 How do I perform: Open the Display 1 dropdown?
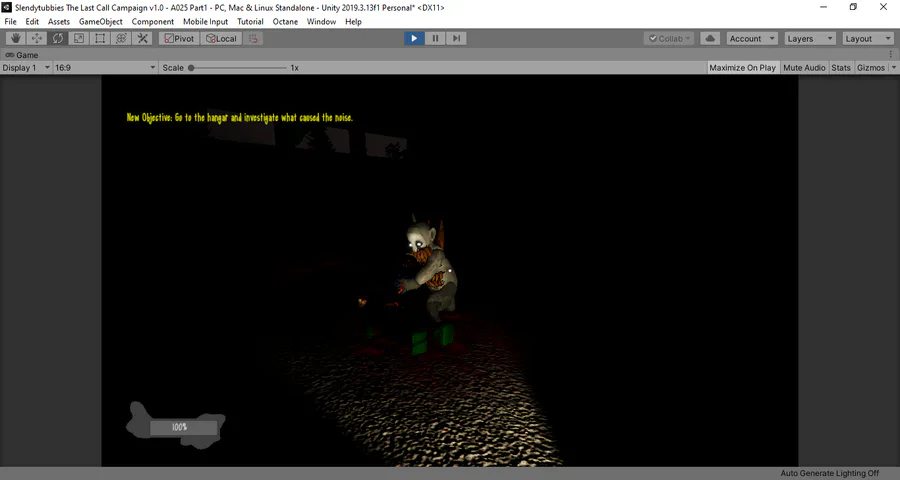coord(26,68)
